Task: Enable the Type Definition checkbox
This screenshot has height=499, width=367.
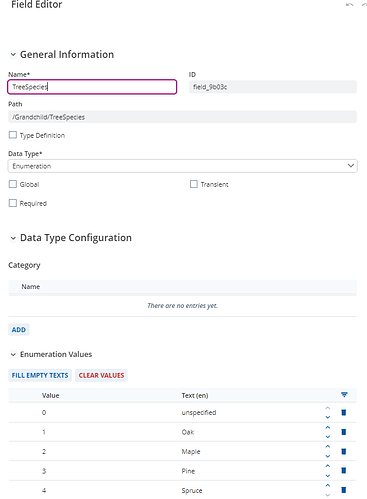Action: pyautogui.click(x=13, y=135)
